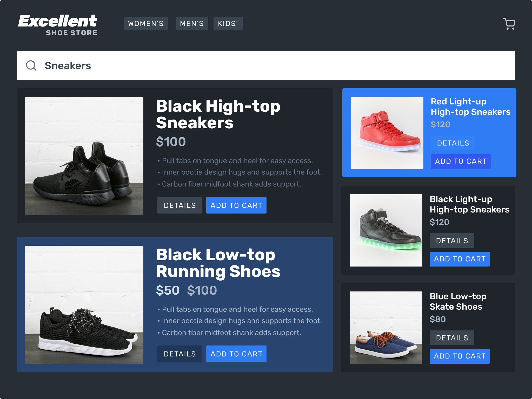Add Red Light-up High-top Sneakers to cart
Screen dimensions: 532x399
(460, 161)
